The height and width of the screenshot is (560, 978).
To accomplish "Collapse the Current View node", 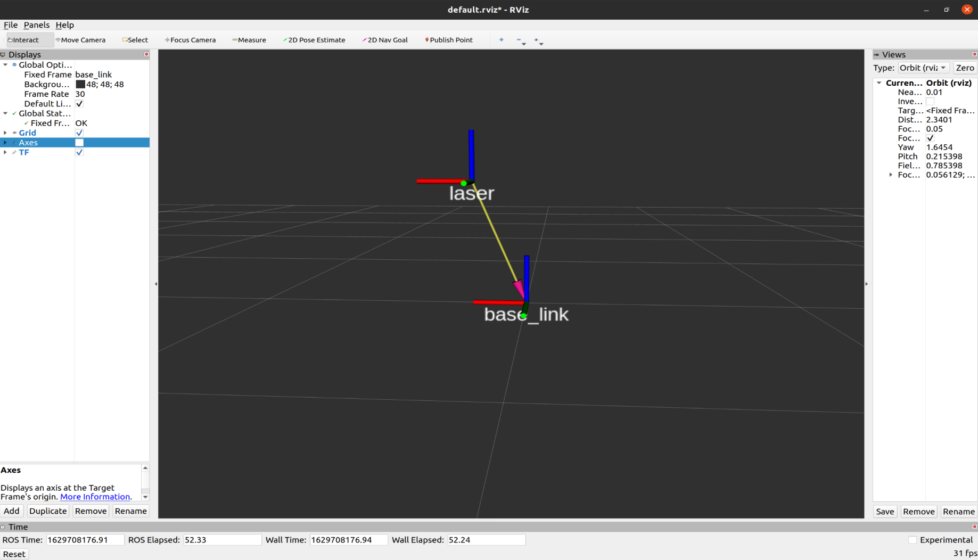I will 879,83.
